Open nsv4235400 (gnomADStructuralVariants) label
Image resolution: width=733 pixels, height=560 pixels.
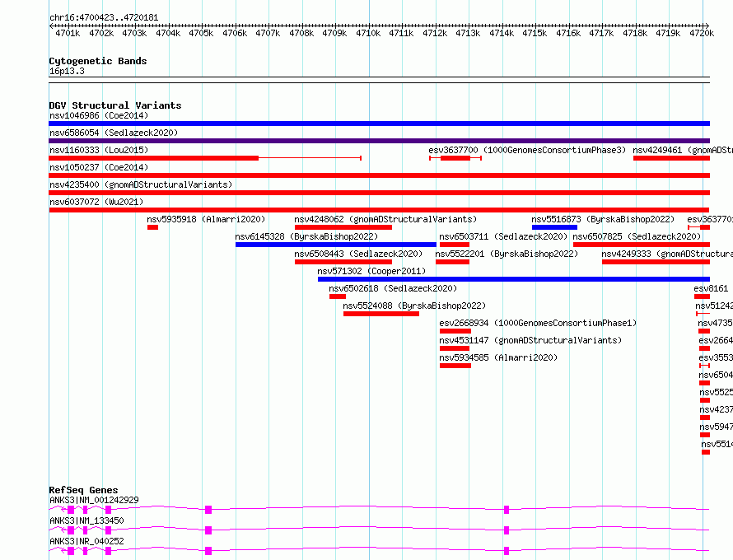[141, 184]
